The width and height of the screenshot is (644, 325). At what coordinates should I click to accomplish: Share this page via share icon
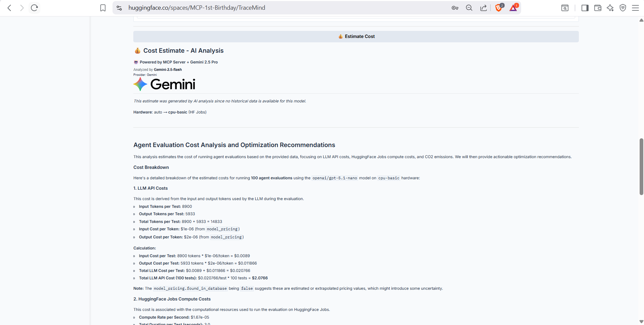[484, 8]
